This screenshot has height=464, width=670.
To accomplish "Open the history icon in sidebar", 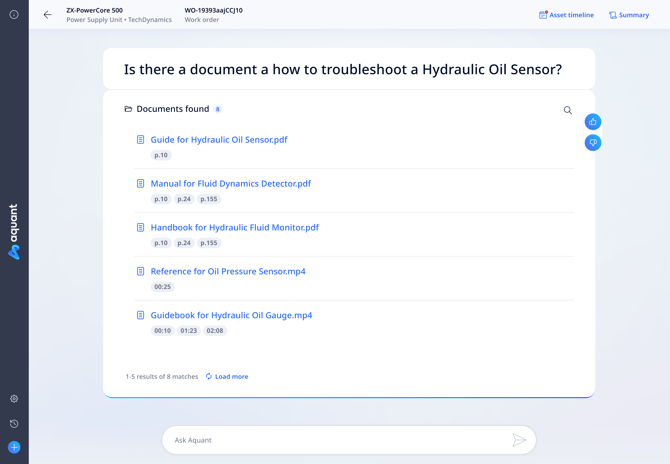I will (14, 424).
